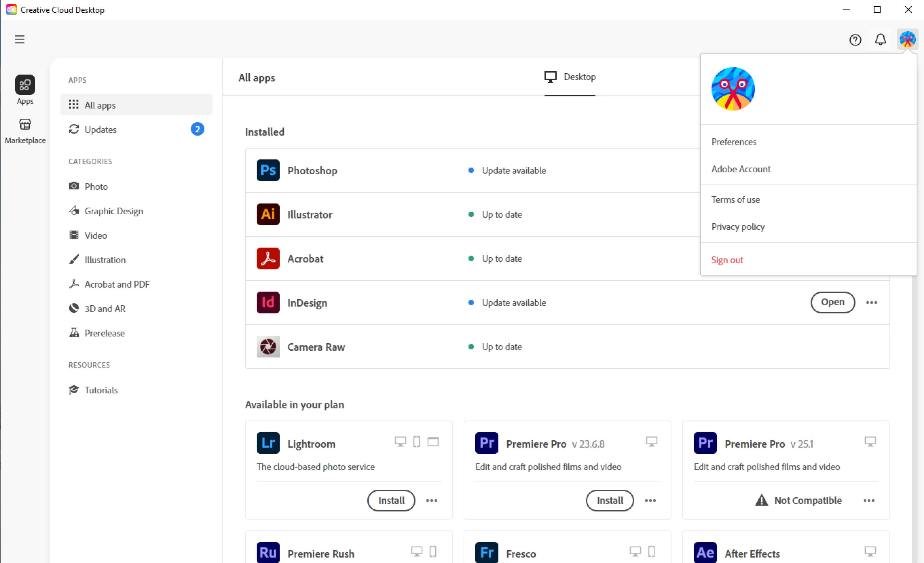Open InDesign with the Open button
The image size is (924, 563).
tap(832, 302)
